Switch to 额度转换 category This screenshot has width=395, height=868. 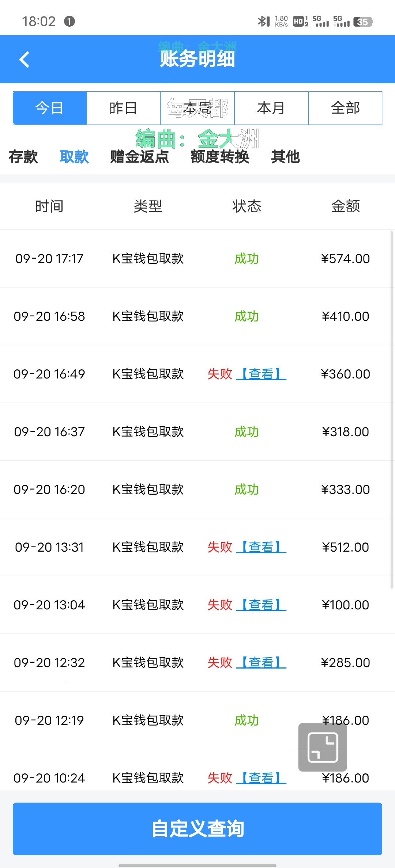[x=220, y=157]
